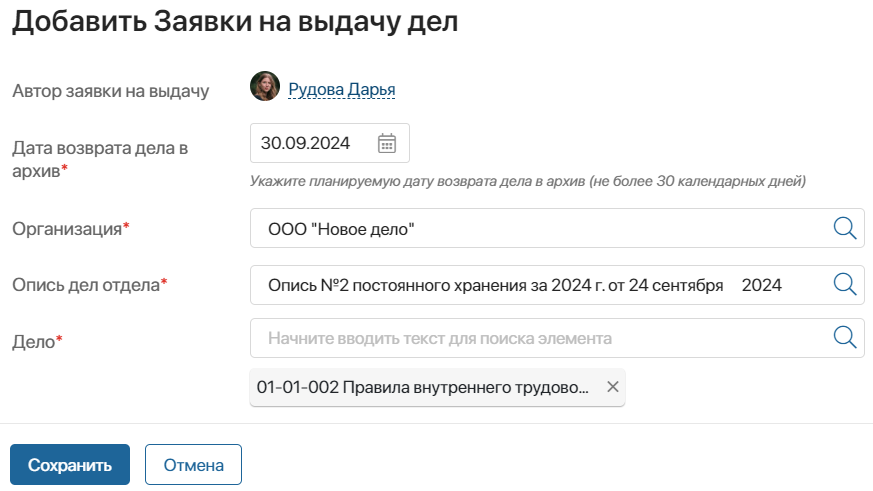Click the Организация field label
The image size is (873, 491).
pyautogui.click(x=67, y=229)
